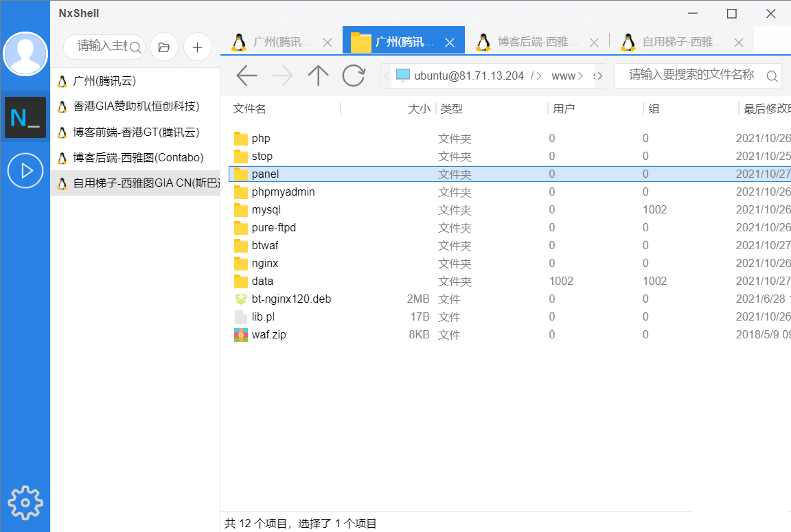This screenshot has width=791, height=532.
Task: Open settings gear in sidebar
Action: (x=25, y=502)
